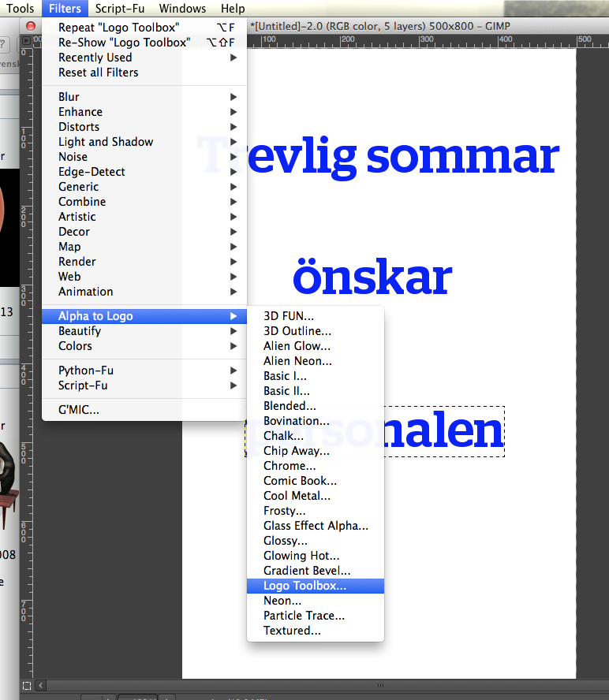Expand the Generic submenu
This screenshot has height=700, width=609.
[144, 187]
